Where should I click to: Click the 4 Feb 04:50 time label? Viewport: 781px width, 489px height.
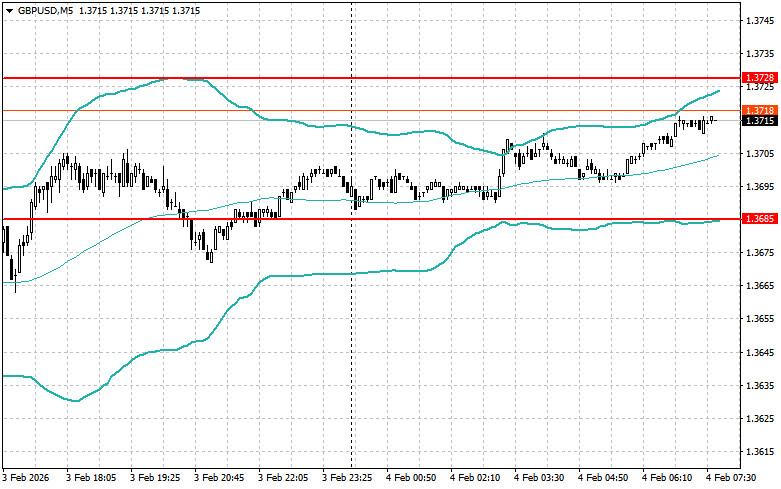pos(603,478)
